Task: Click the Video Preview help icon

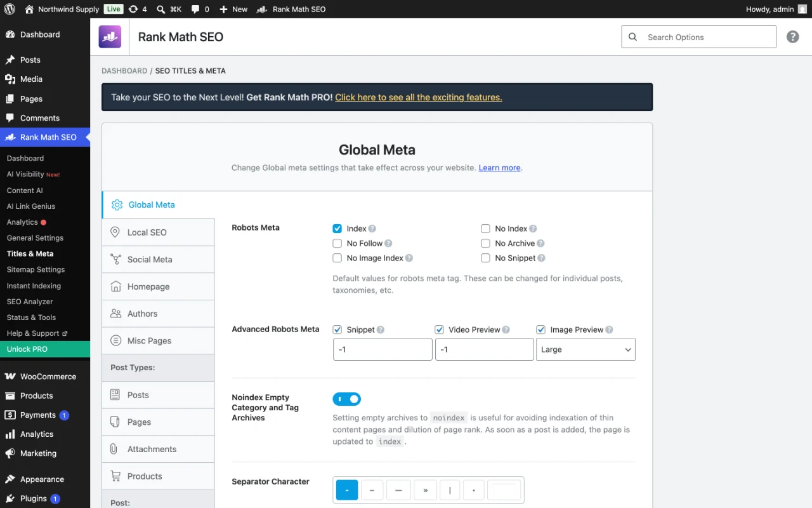Action: [x=506, y=330]
